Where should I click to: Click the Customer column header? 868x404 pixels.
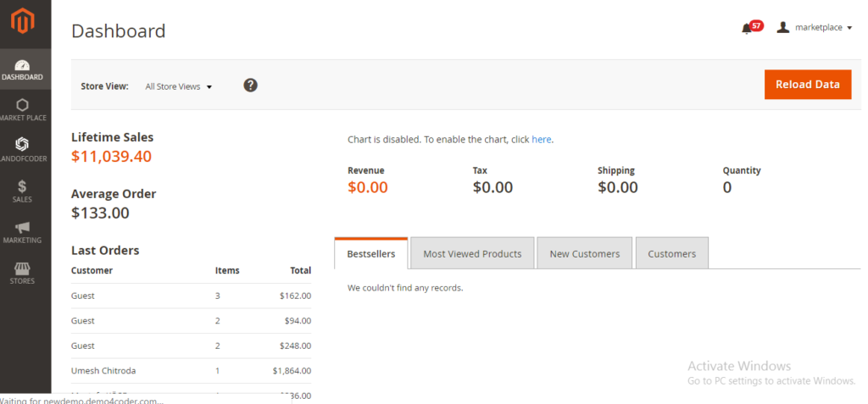pos(92,271)
